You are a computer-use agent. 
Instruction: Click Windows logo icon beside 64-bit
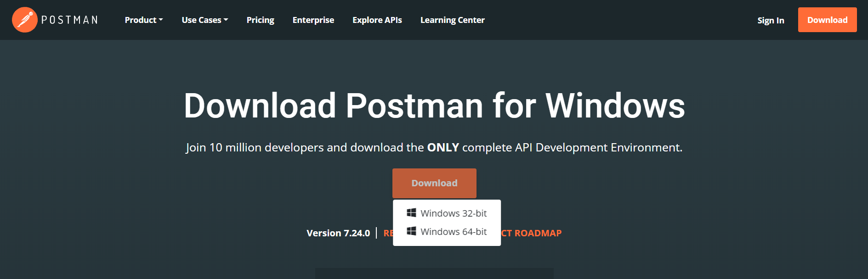tap(411, 231)
